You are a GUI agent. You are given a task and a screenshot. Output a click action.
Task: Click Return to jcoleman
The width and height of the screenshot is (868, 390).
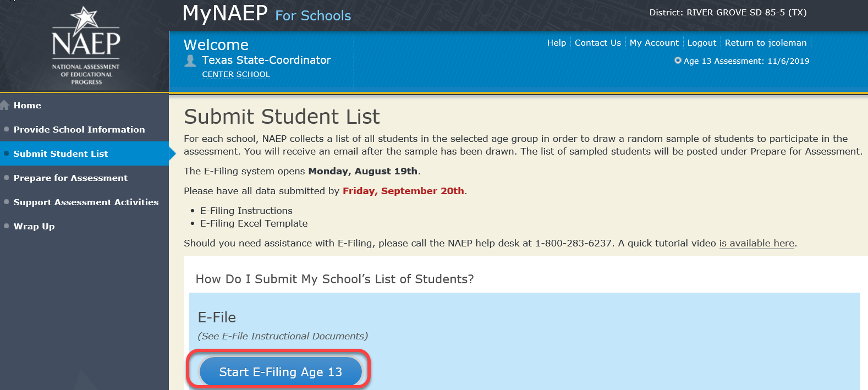pyautogui.click(x=765, y=43)
